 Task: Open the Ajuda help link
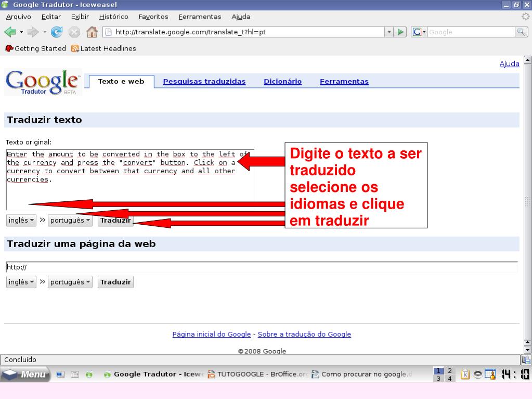click(x=509, y=64)
